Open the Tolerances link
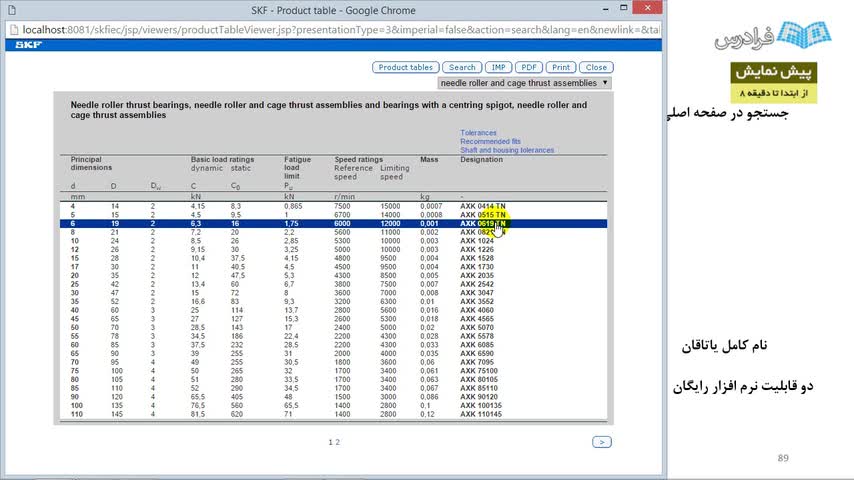The width and height of the screenshot is (854, 480). [478, 133]
